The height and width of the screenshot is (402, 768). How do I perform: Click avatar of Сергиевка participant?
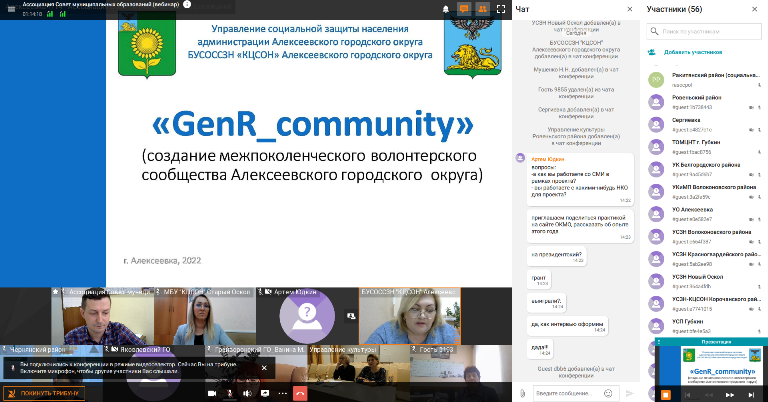click(656, 125)
